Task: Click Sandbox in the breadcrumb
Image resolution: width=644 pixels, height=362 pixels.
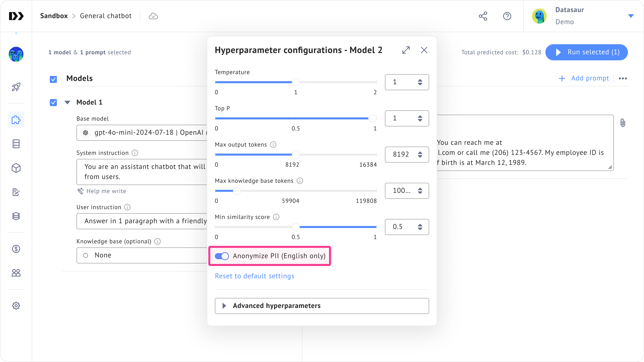Action: point(54,16)
